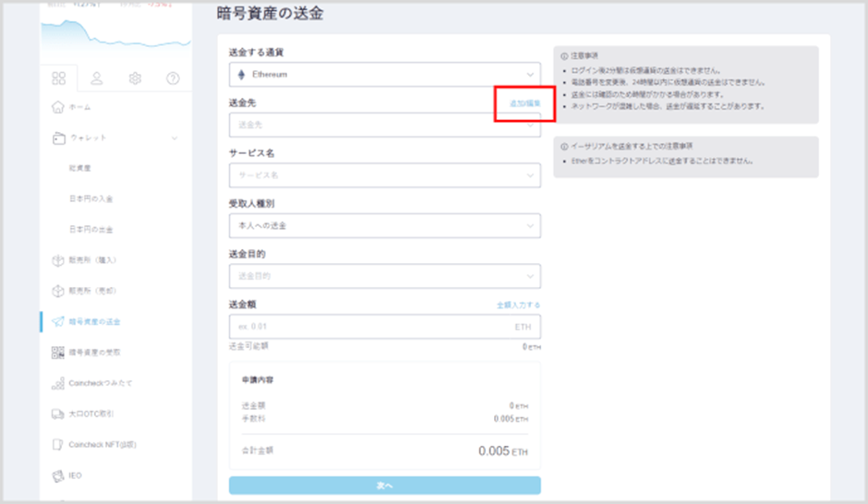Select 日本円の出金 in the wallet menu

pyautogui.click(x=90, y=229)
